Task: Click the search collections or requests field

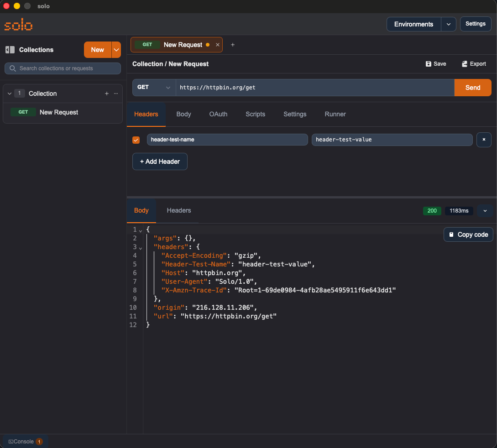Action: tap(63, 68)
